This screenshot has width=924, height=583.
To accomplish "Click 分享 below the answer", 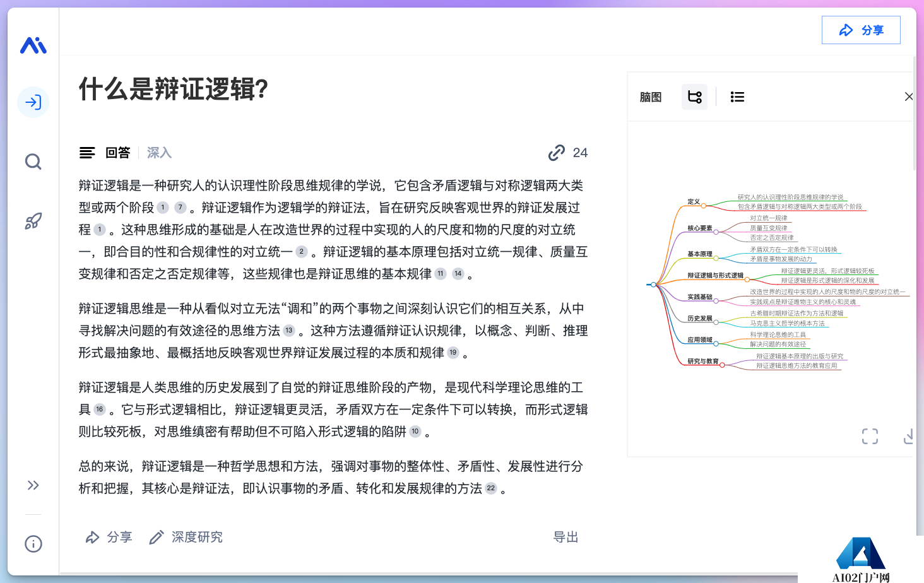I will (109, 537).
